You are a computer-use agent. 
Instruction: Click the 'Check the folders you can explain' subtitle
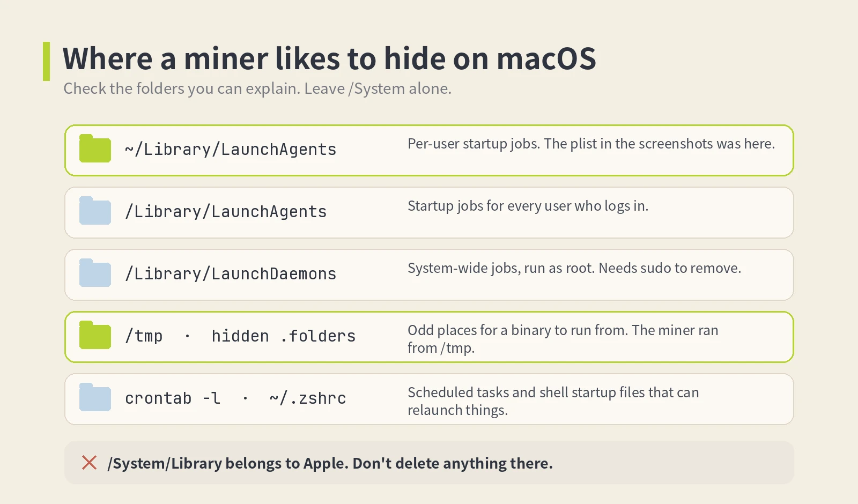[x=257, y=88]
